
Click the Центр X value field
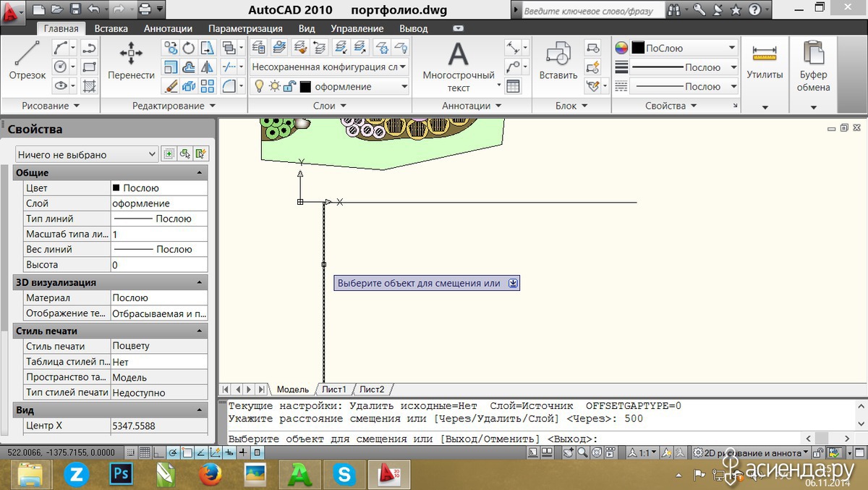(x=158, y=426)
